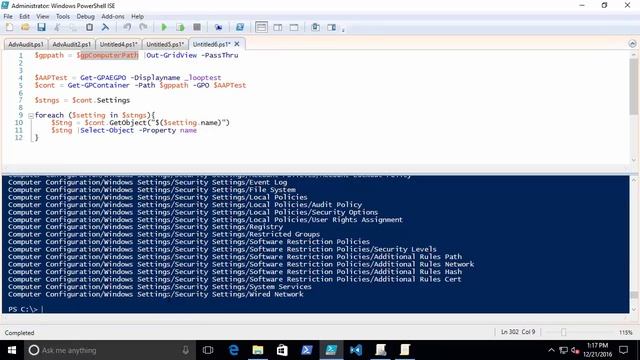Show script pane on right layout
The width and height of the screenshot is (640, 360).
278,27
